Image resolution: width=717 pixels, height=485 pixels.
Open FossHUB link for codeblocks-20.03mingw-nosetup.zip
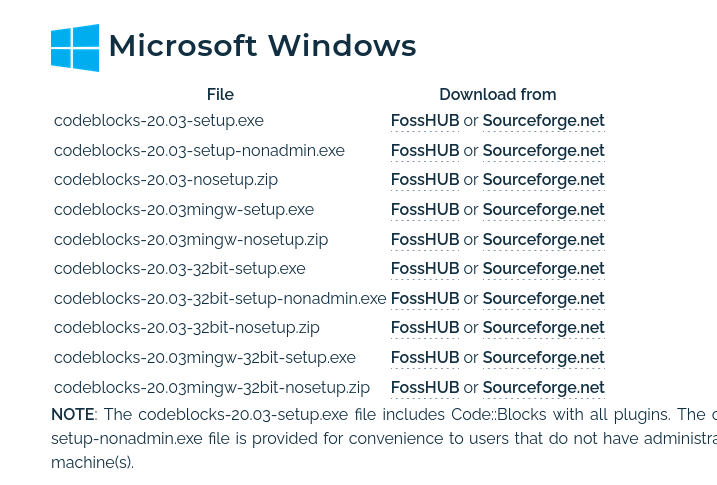pos(425,239)
